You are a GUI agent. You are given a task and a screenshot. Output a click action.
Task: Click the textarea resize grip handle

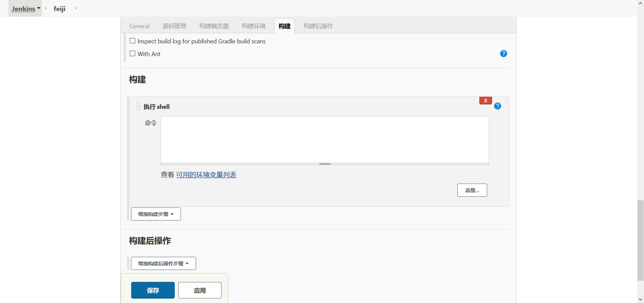pyautogui.click(x=325, y=164)
